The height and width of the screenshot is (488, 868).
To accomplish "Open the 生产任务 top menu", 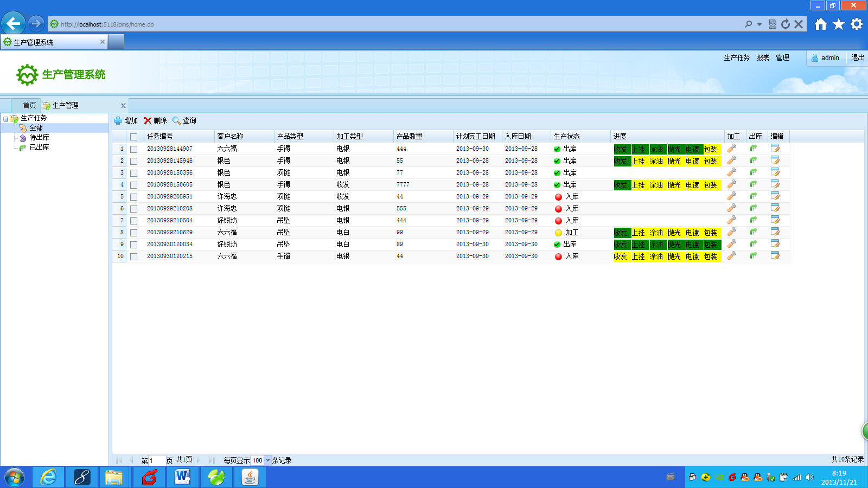I will (x=737, y=57).
